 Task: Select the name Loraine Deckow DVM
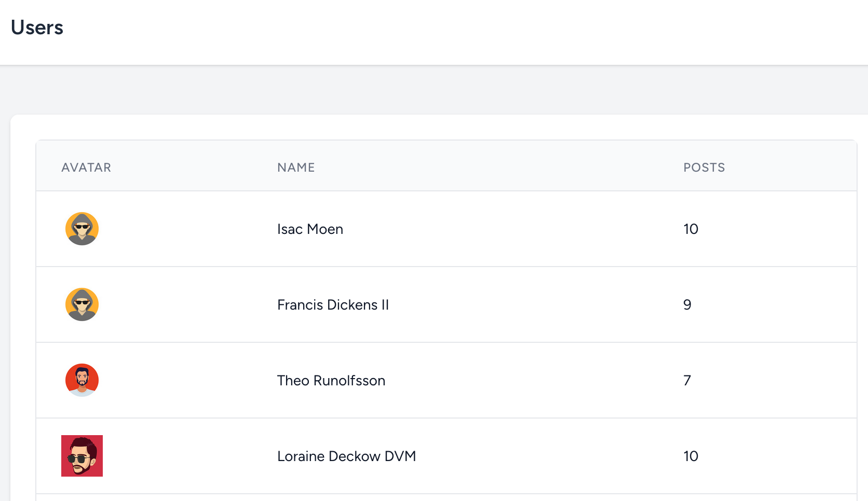coord(346,456)
